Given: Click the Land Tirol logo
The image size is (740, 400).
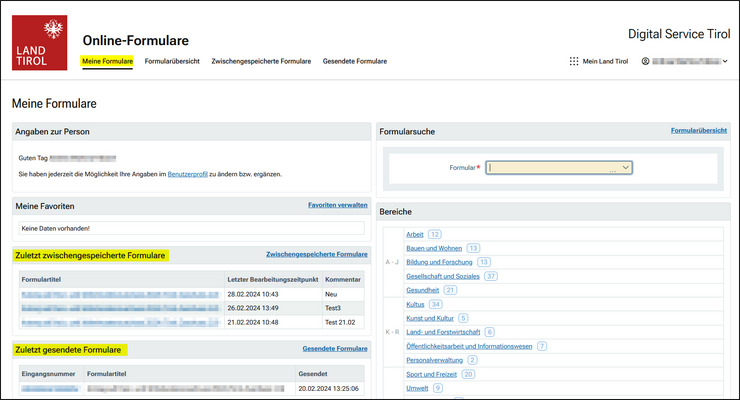Looking at the screenshot, I should tap(39, 42).
